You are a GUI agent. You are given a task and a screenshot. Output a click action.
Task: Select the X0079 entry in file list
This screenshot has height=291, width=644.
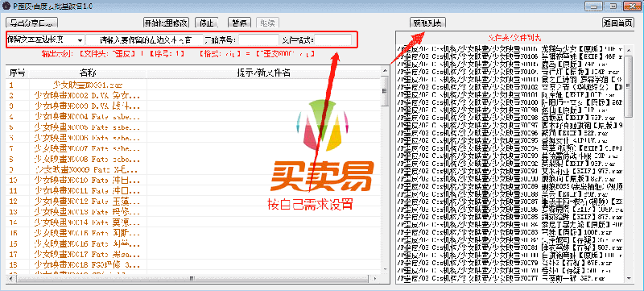point(510,264)
